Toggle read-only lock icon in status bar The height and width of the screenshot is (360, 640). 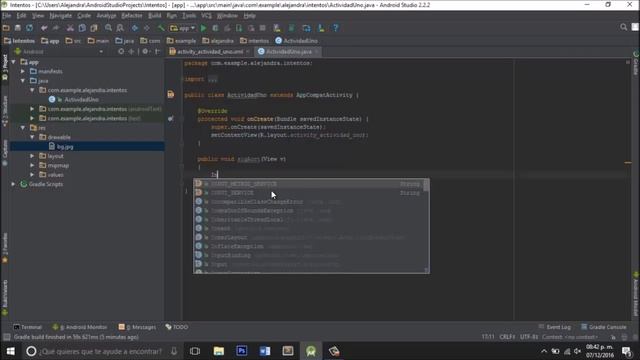pos(613,337)
